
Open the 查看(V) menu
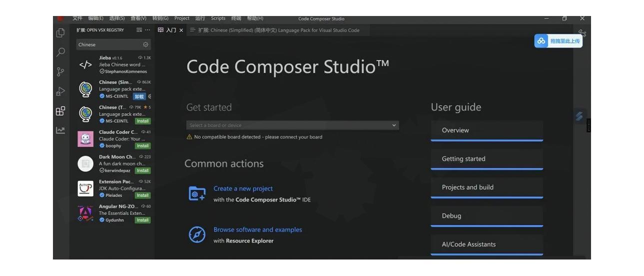coord(138,18)
